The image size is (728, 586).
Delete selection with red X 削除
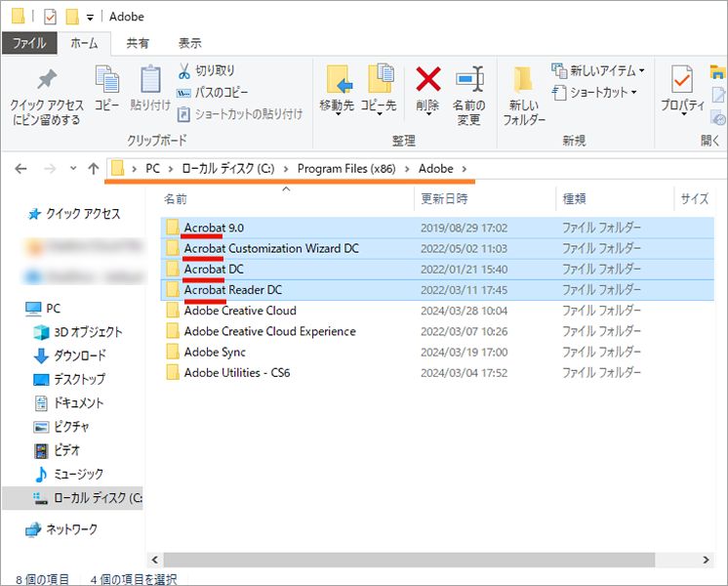tap(427, 89)
